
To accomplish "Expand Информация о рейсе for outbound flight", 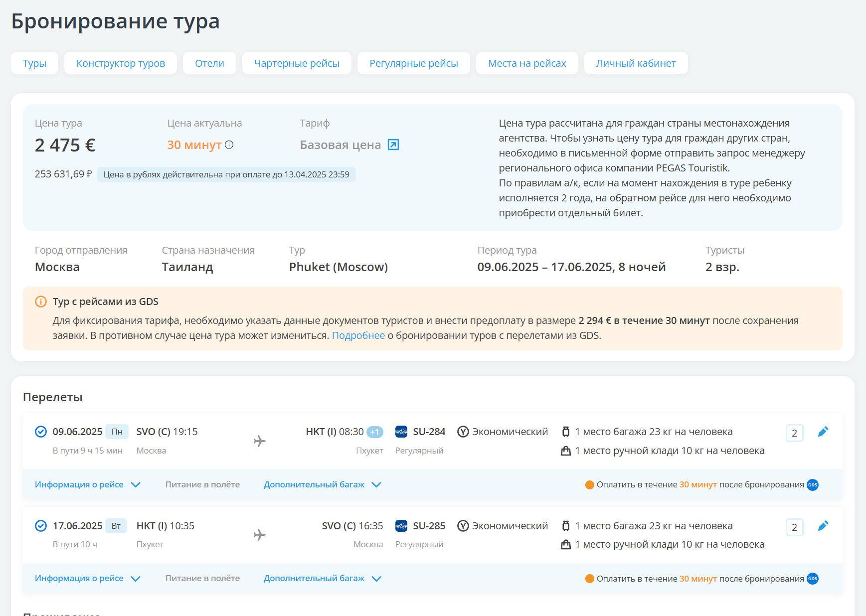I will point(87,484).
